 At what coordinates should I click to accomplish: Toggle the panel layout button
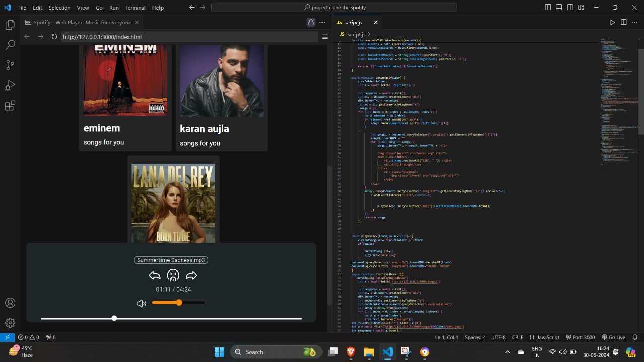pyautogui.click(x=559, y=8)
